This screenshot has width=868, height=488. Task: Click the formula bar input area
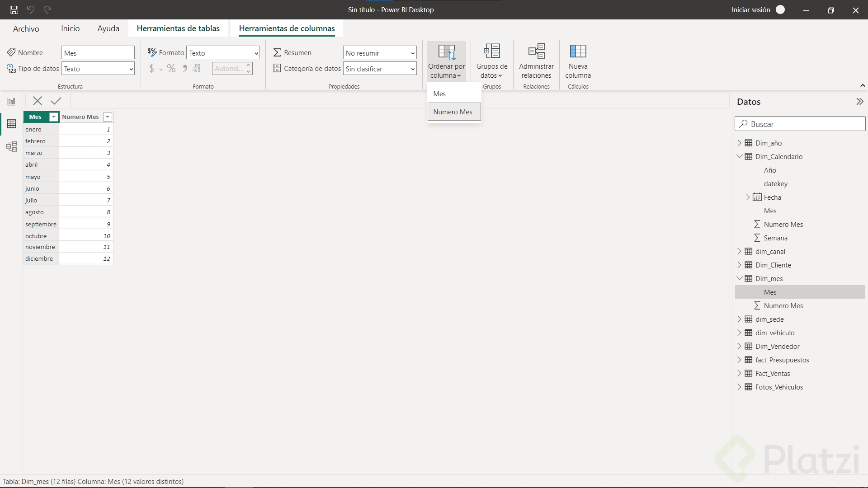click(x=400, y=101)
